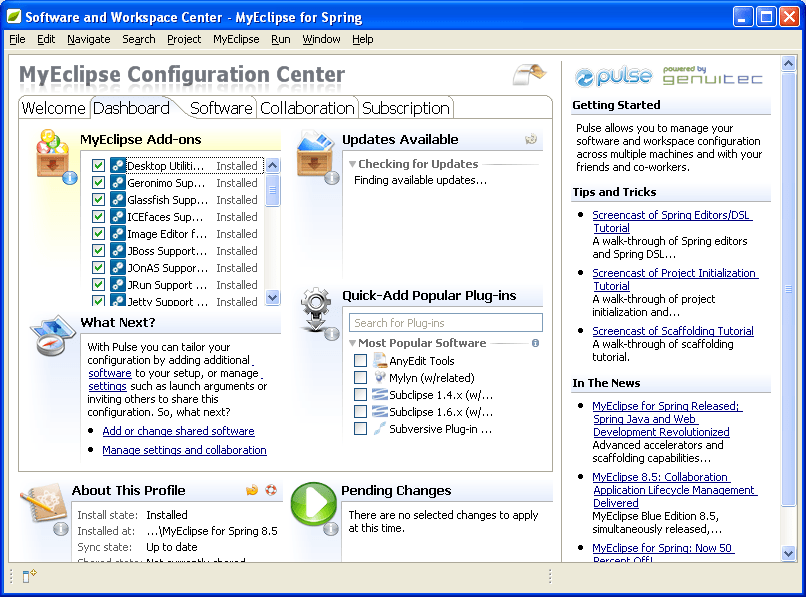Click the Genuitec logo

[x=712, y=76]
